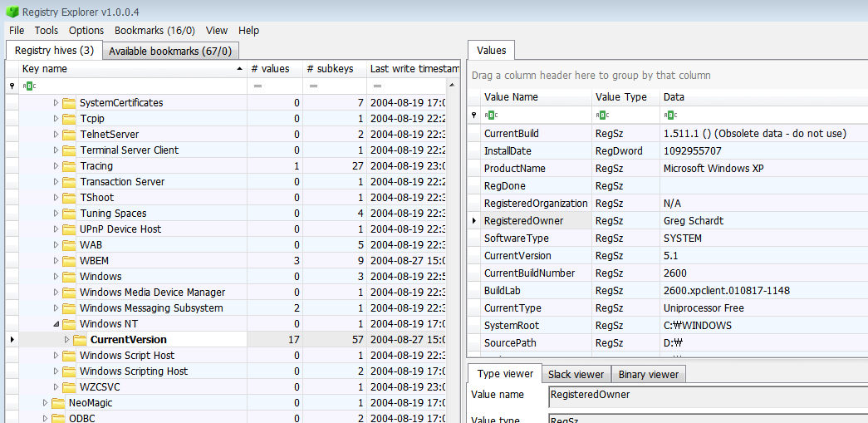Screen dimensions: 868x423
Task: Open the Options menu
Action: pyautogui.click(x=86, y=31)
